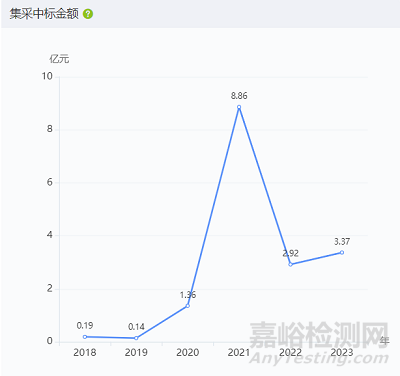The width and height of the screenshot is (400, 376).
Task: Click the 10 y-axis tick label
Action: (x=47, y=76)
